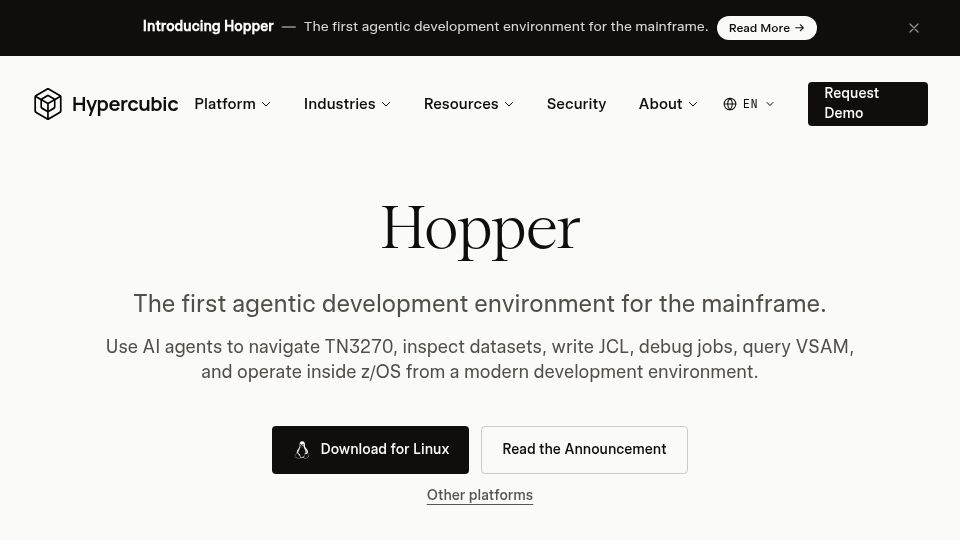Expand the Industries chevron arrow

(386, 105)
